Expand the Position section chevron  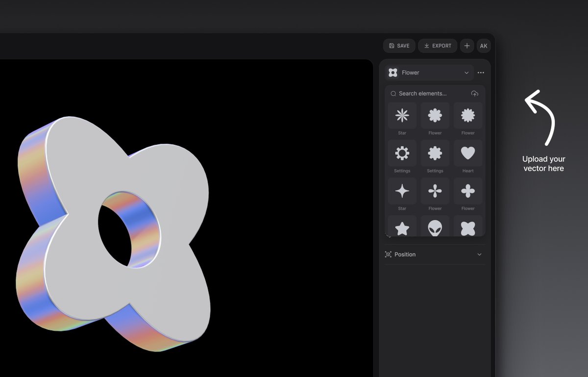point(479,254)
